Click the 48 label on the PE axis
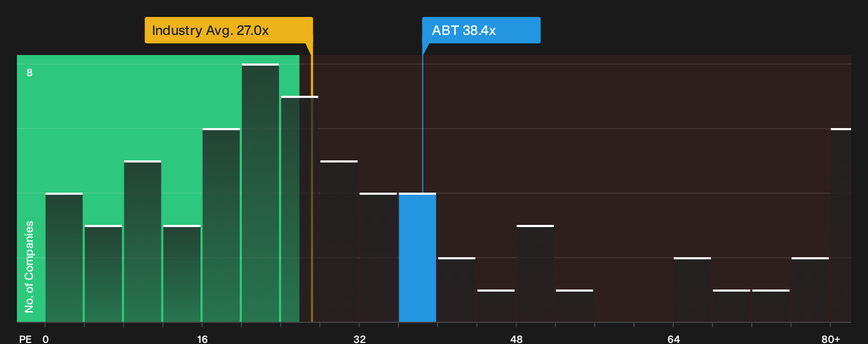 (517, 339)
